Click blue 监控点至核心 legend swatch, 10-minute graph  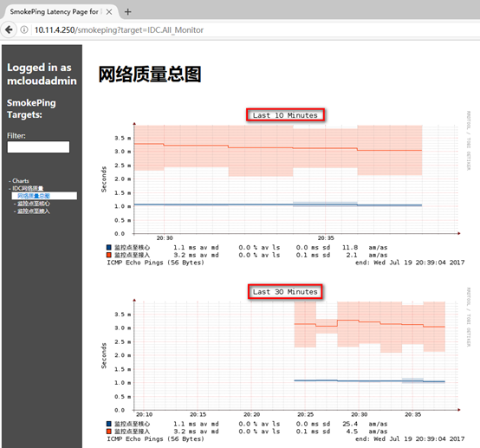[108, 247]
